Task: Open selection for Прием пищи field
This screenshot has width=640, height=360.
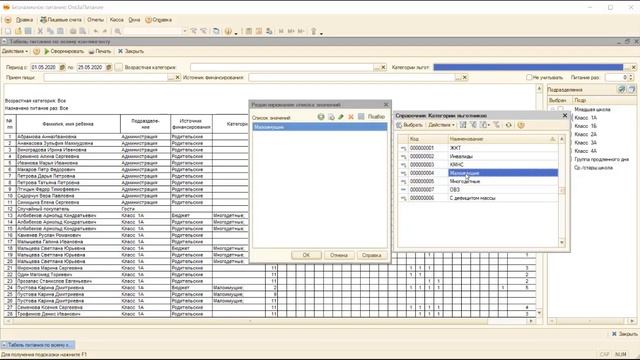Action: [x=171, y=78]
